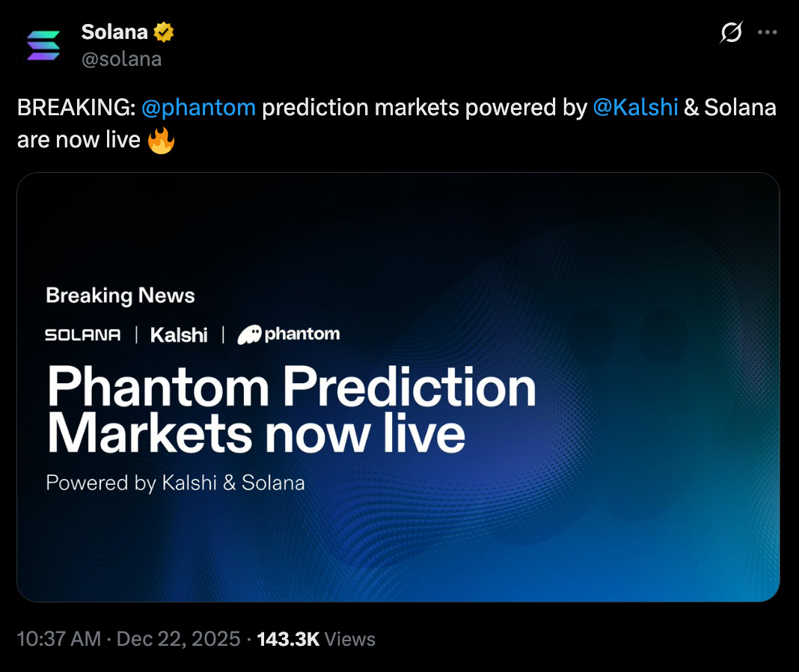
Task: Click the Solana wordmark logo in the image
Action: pyautogui.click(x=85, y=335)
